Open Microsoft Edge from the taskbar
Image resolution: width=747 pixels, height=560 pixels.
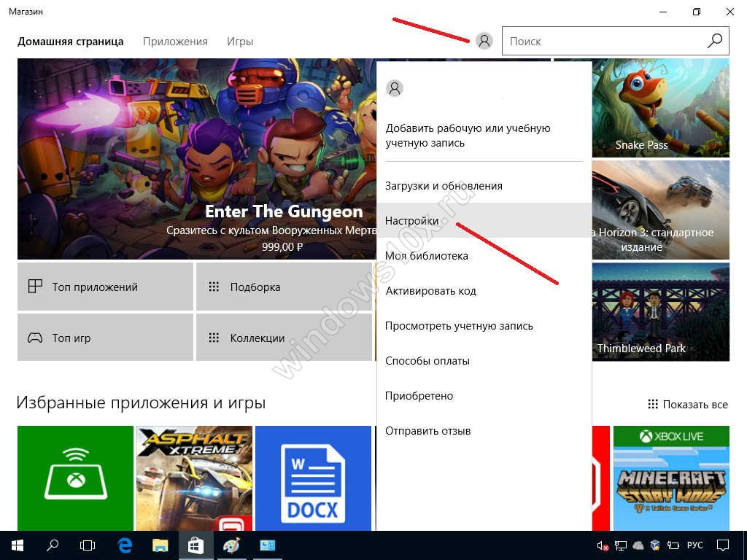click(125, 545)
